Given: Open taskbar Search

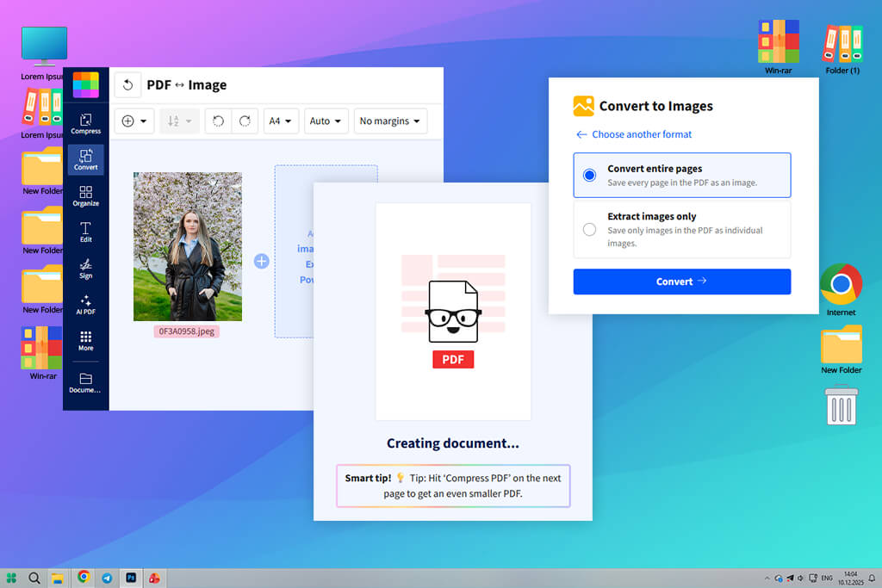Looking at the screenshot, I should tap(34, 578).
